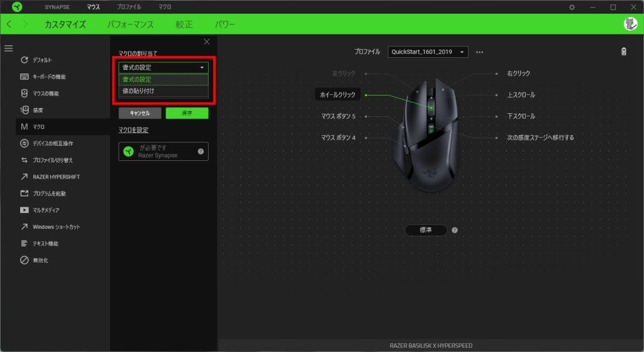The width and height of the screenshot is (644, 352).
Task: Select the プロファイル切り替え swap icon
Action: coord(25,160)
